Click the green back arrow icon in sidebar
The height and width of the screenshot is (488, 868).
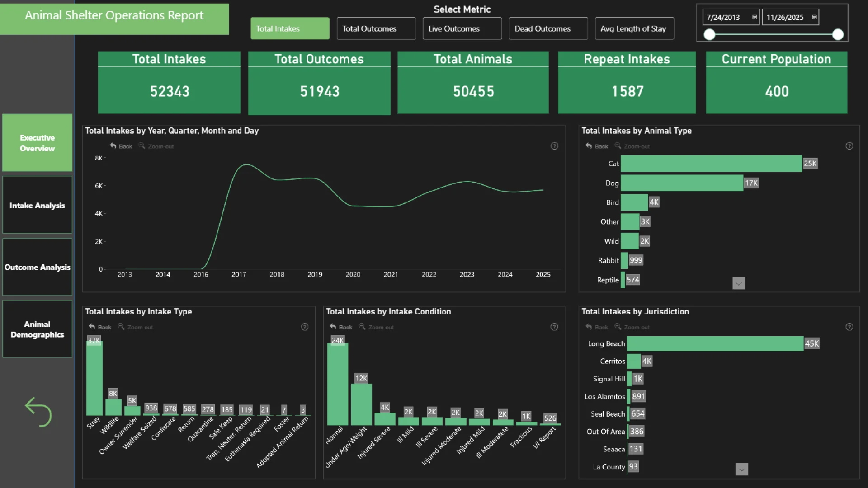pos(38,412)
